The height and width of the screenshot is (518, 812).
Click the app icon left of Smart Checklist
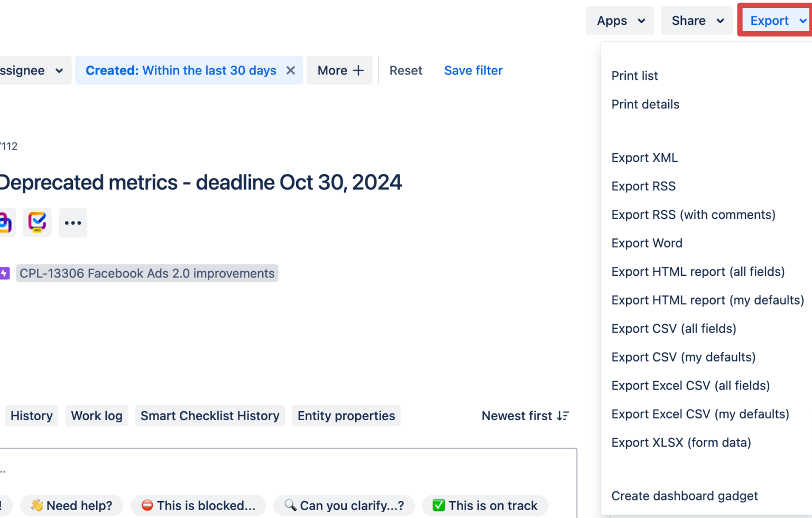coord(6,223)
